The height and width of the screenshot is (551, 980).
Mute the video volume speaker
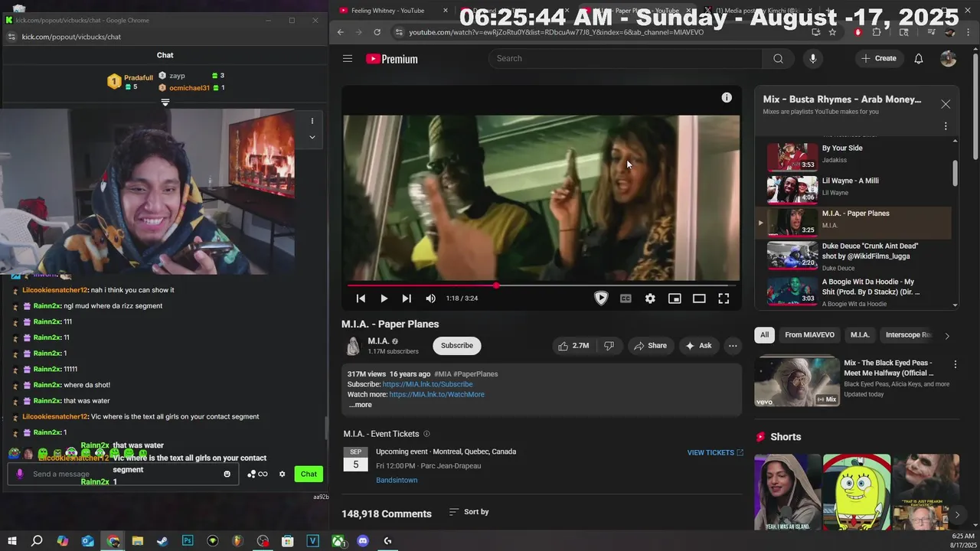(x=430, y=298)
